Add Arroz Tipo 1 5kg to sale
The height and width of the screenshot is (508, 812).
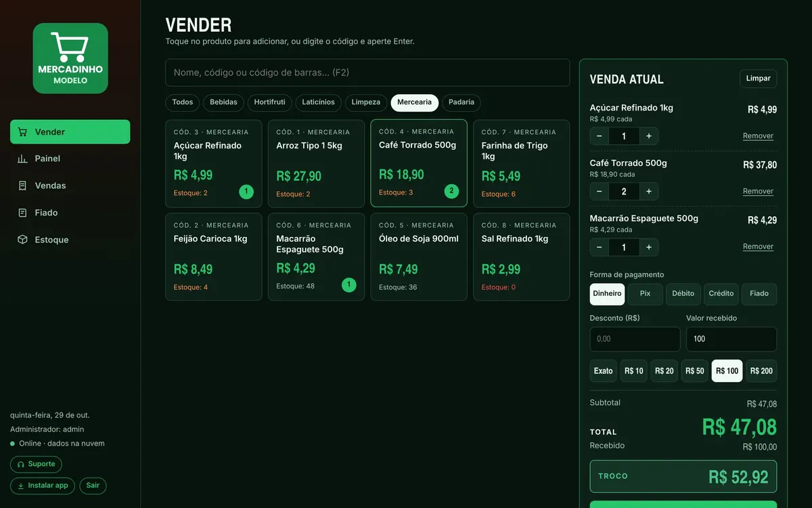pos(316,164)
